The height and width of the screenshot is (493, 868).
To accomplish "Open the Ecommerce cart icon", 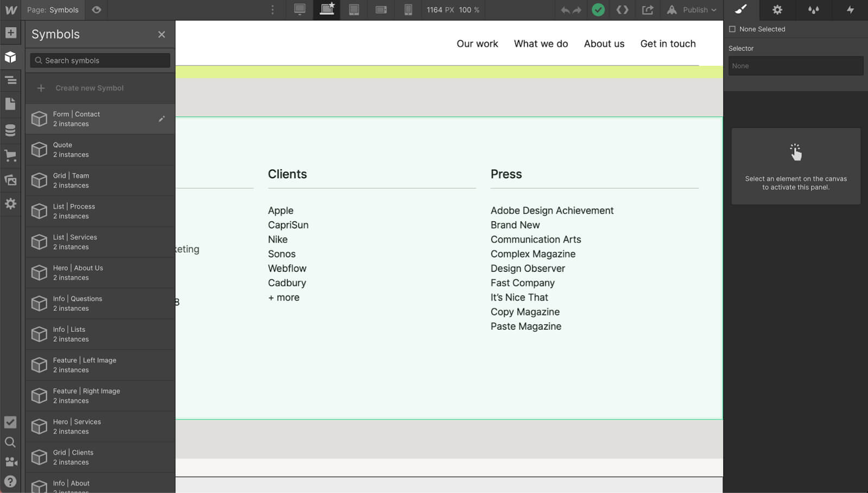I will (10, 156).
